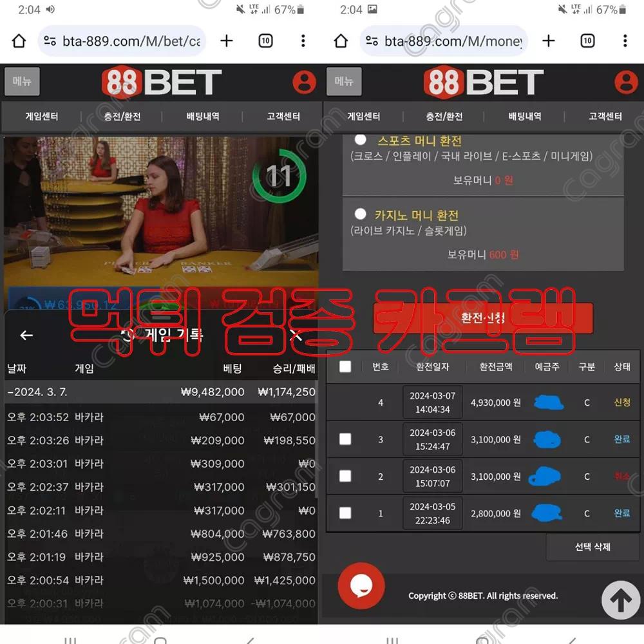Tap the left browser address bar
The height and width of the screenshot is (644, 644).
(122, 41)
